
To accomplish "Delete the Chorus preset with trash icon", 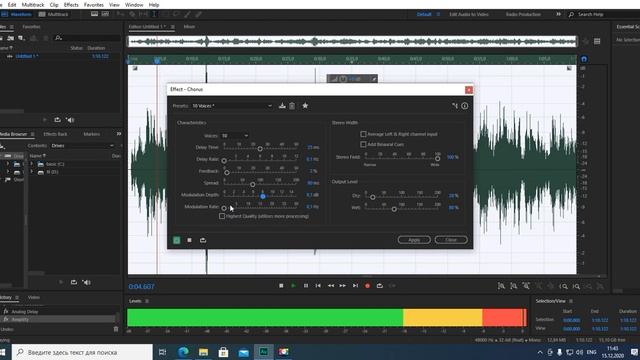I will pyautogui.click(x=292, y=106).
